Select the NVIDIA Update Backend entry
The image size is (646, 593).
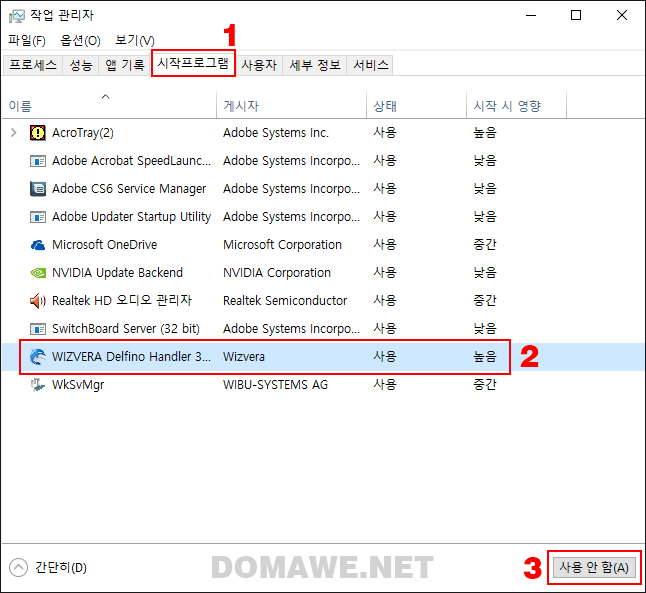click(117, 273)
